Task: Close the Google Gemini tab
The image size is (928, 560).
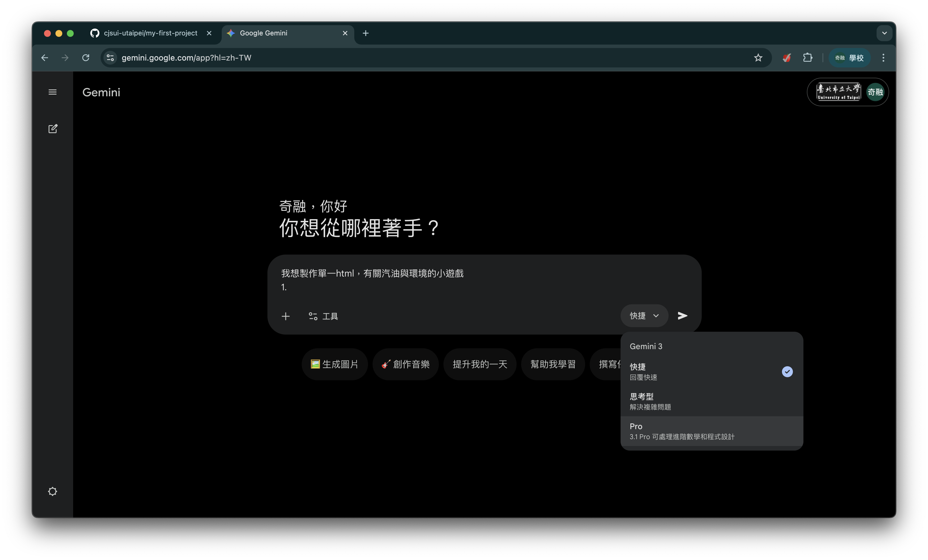Action: pos(345,33)
